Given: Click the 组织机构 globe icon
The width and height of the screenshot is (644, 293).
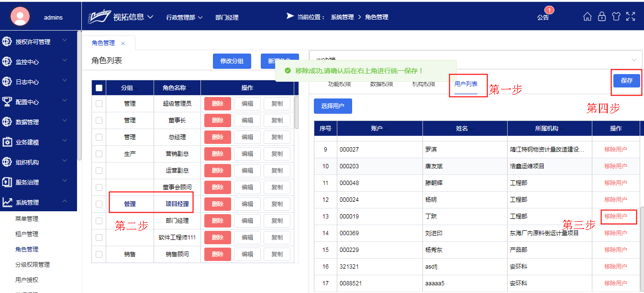Looking at the screenshot, I should click(7, 162).
